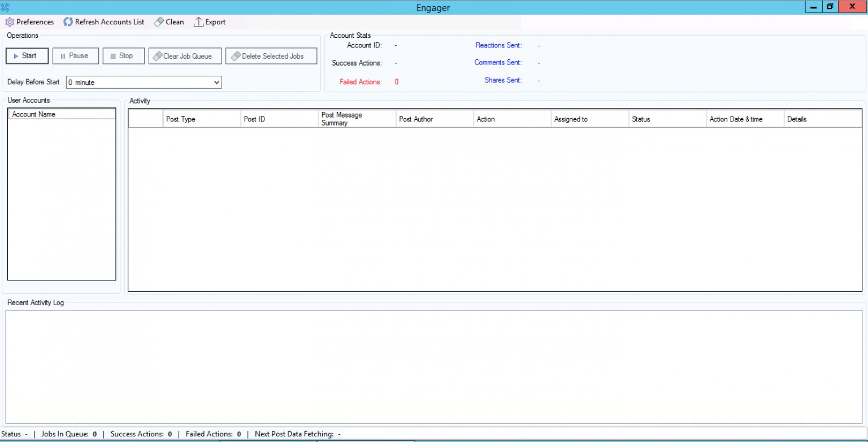
Task: Click the Account ID label
Action: coord(364,45)
